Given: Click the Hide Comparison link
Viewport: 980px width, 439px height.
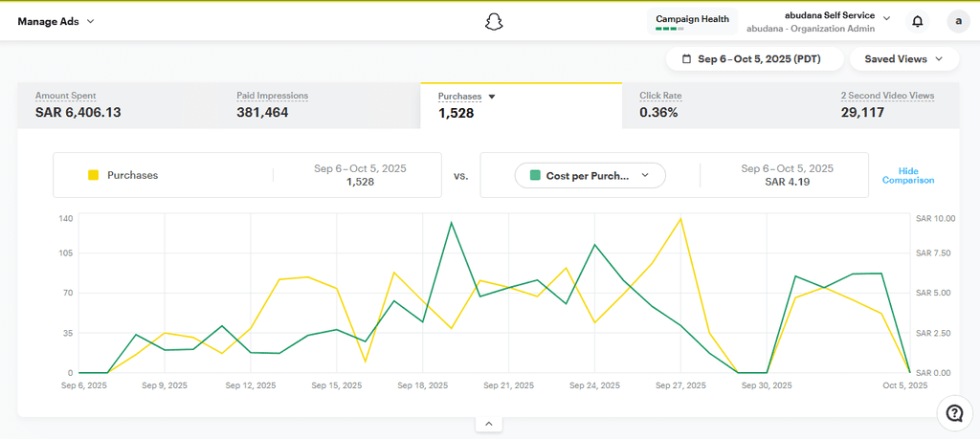Looking at the screenshot, I should click(907, 176).
